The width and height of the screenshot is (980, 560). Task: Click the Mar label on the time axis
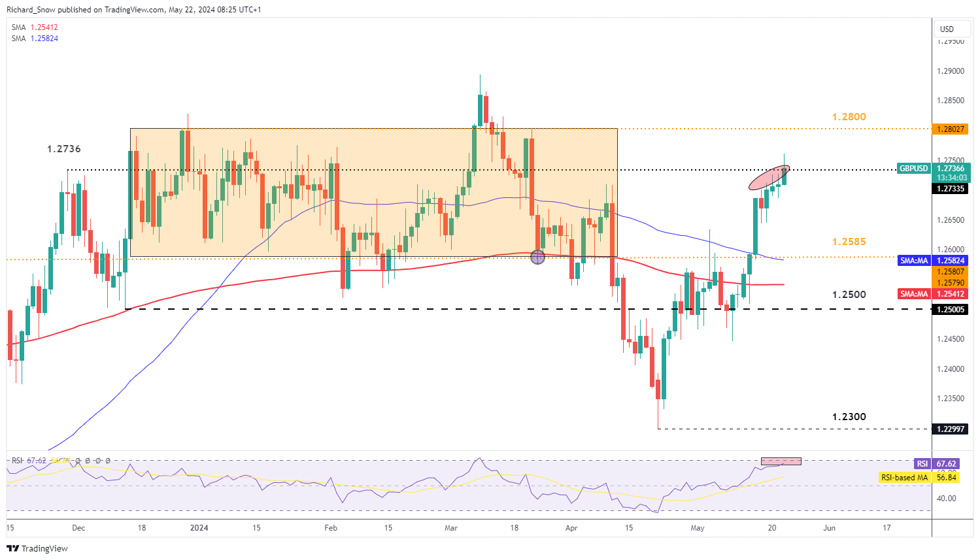point(451,528)
